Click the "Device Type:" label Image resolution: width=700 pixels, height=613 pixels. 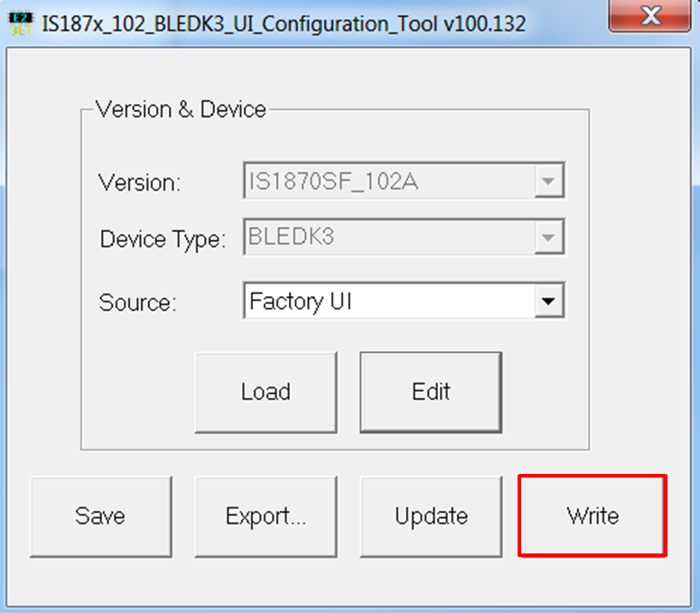[162, 240]
